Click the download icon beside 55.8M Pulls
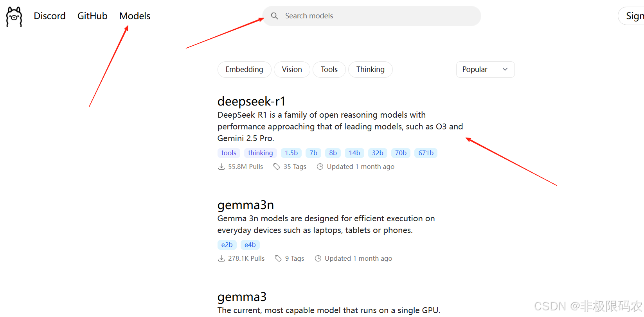Screen dimensions: 644x317 221,167
